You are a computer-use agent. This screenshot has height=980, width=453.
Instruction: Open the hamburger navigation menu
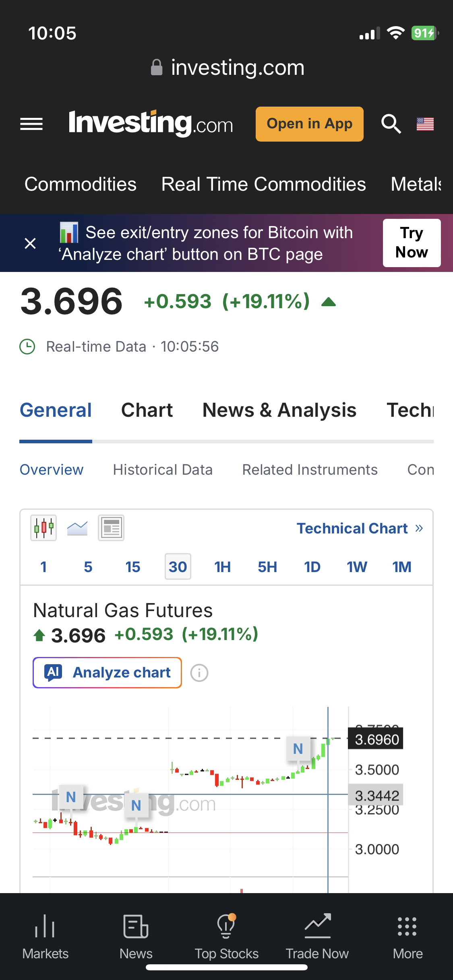tap(31, 124)
